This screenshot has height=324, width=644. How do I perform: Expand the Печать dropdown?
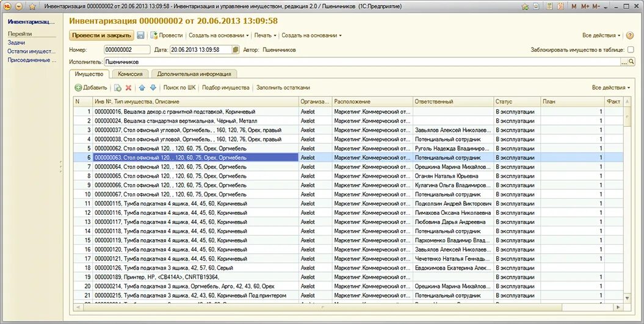click(x=265, y=35)
